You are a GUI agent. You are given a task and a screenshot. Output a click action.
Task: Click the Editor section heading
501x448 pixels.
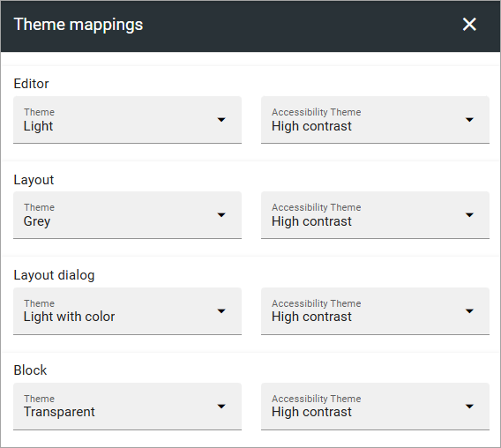click(x=31, y=84)
